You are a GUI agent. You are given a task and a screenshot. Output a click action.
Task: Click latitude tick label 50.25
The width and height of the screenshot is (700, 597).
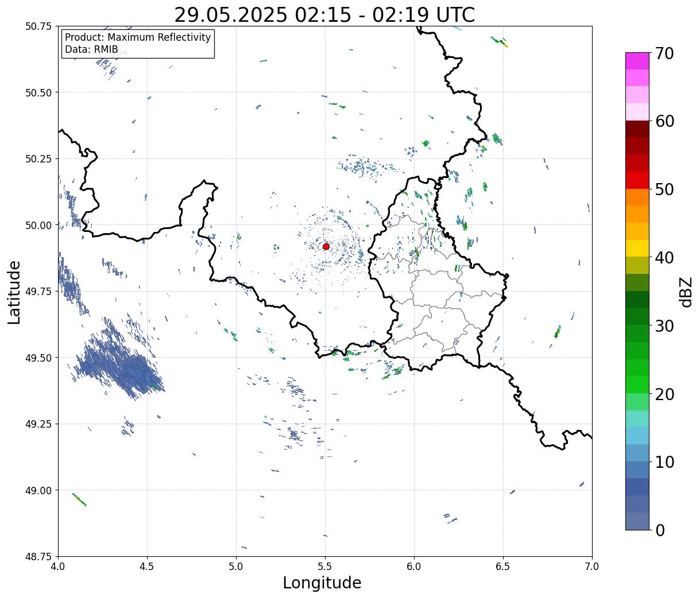coord(38,159)
